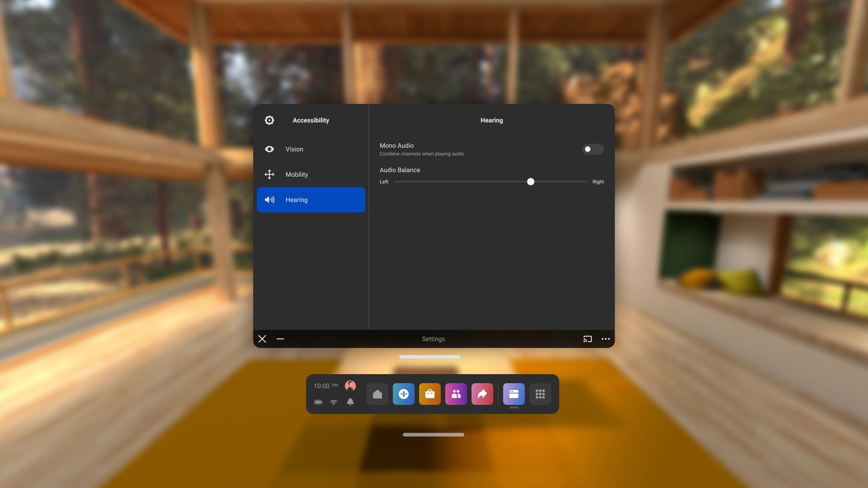Image resolution: width=868 pixels, height=488 pixels.
Task: Open the App Library grid icon
Action: [x=540, y=394]
